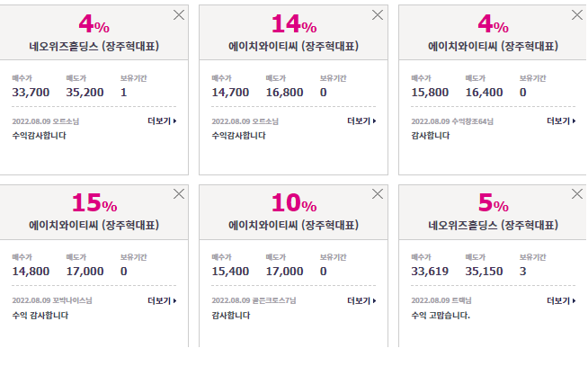Open 더보기 on the 14% card
Viewport: 588px width, 384px height.
[361, 121]
